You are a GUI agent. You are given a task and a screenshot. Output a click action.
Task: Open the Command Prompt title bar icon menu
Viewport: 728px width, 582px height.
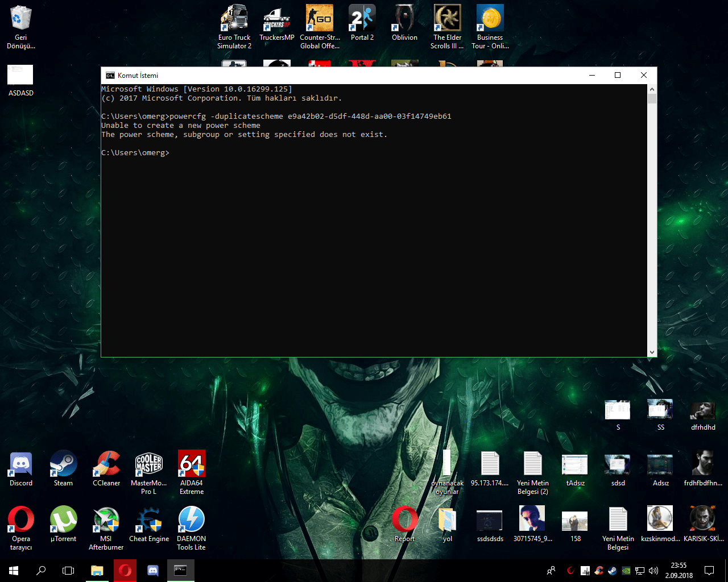point(110,75)
